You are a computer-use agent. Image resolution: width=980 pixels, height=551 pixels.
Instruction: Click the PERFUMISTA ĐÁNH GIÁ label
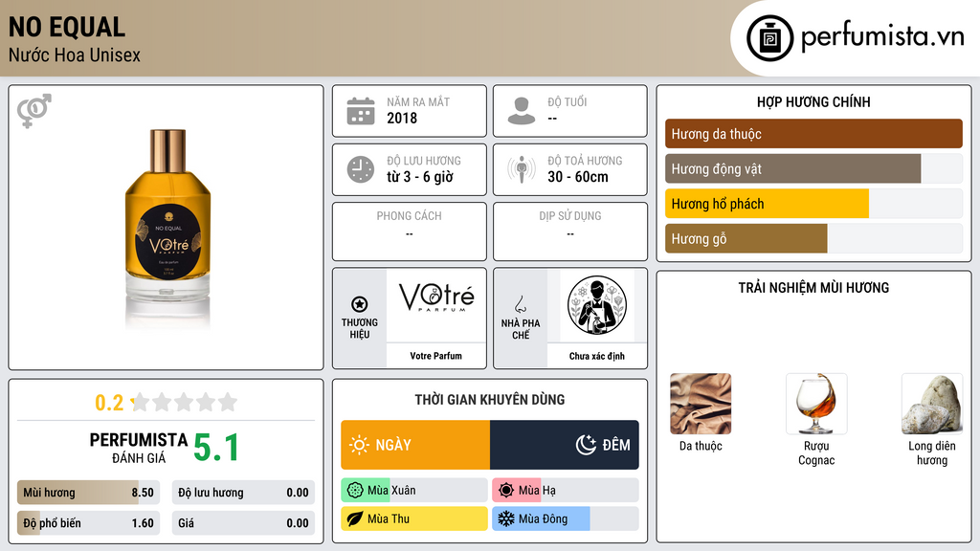(x=139, y=448)
